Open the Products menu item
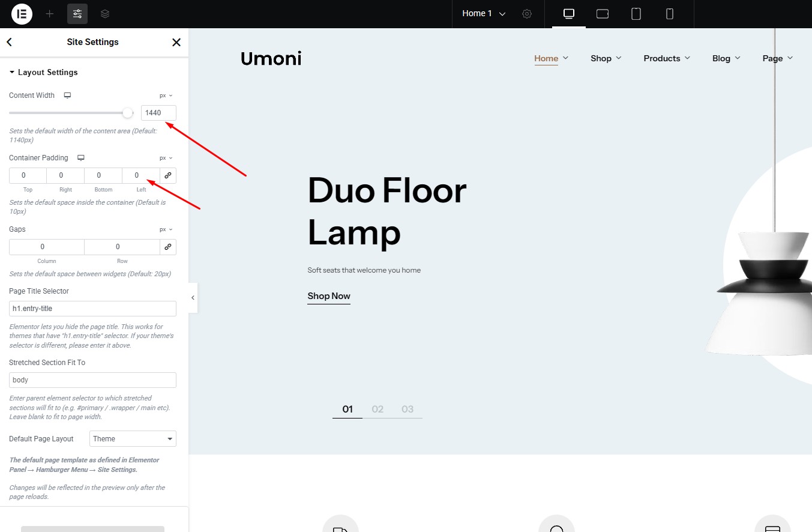 coord(666,58)
